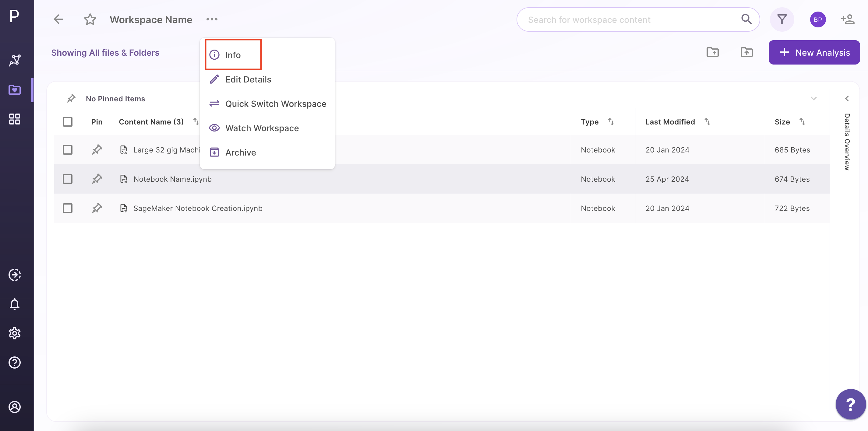Click the Pin column header
This screenshot has width=868, height=431.
[97, 121]
